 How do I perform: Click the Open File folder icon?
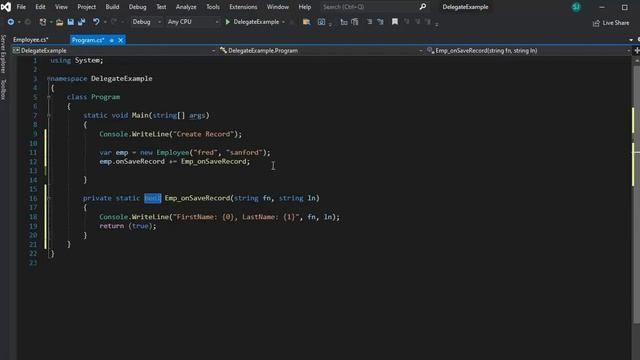(60, 22)
